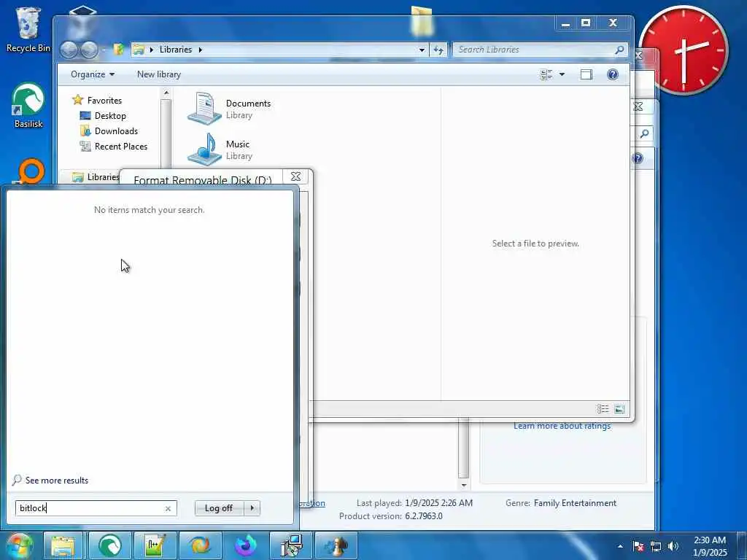747x560 pixels.
Task: Click the Forward navigation arrow in Libraries
Action: coord(89,50)
